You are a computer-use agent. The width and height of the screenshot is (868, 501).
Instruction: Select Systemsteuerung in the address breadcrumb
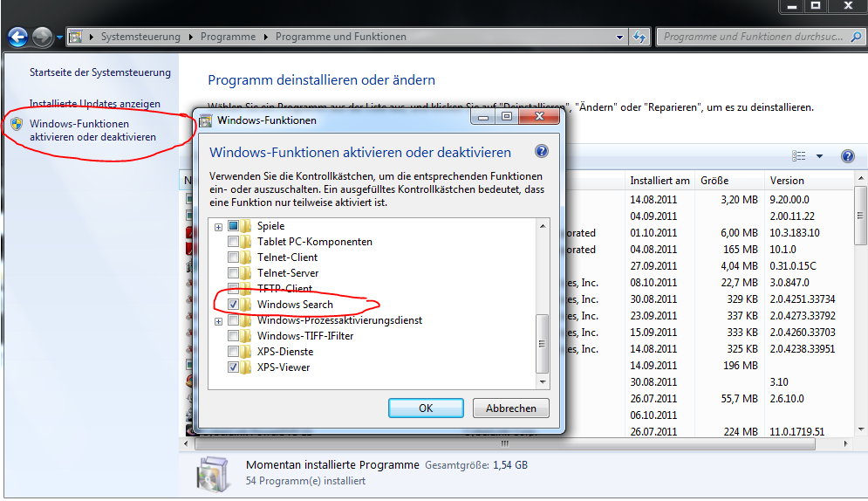coord(140,37)
